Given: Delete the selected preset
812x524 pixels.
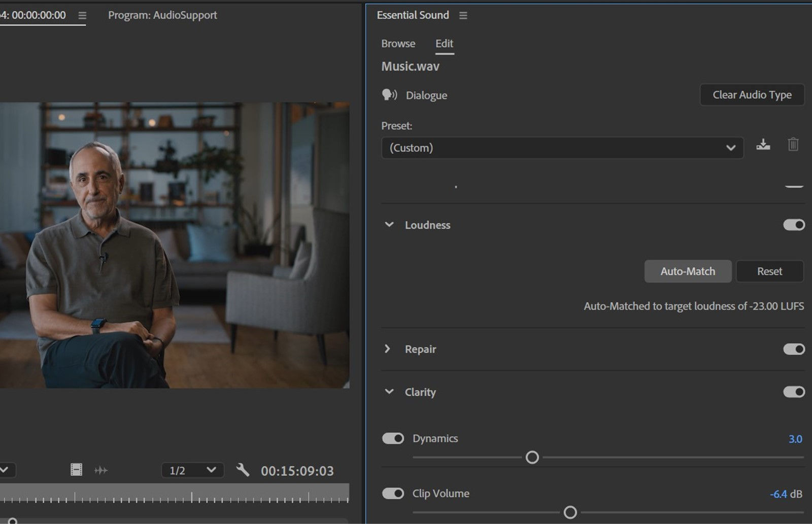Looking at the screenshot, I should pos(793,146).
